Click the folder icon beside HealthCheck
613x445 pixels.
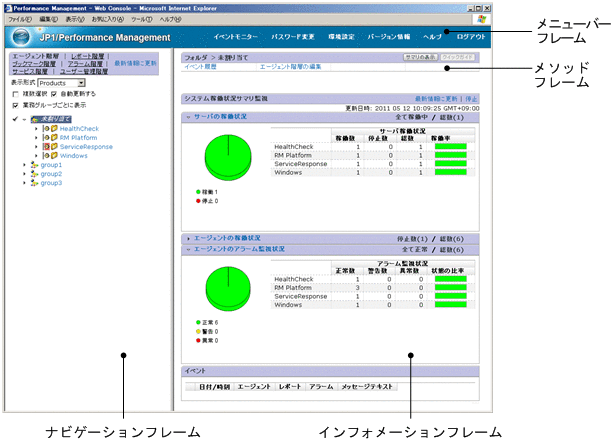54,128
